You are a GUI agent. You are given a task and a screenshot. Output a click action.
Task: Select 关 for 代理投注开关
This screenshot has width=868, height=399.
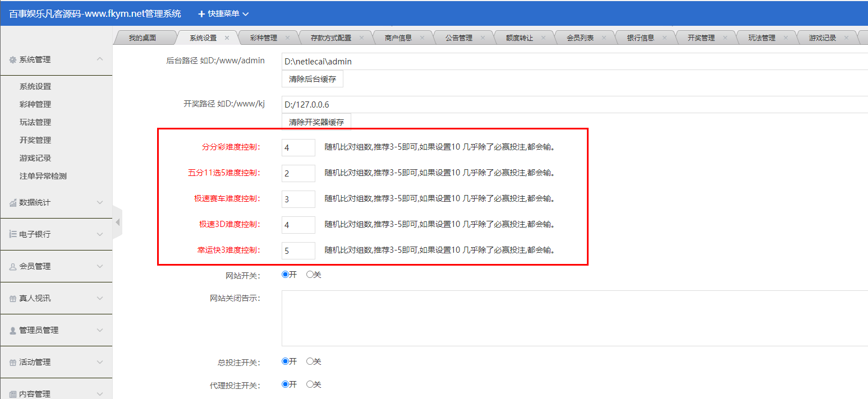point(310,384)
